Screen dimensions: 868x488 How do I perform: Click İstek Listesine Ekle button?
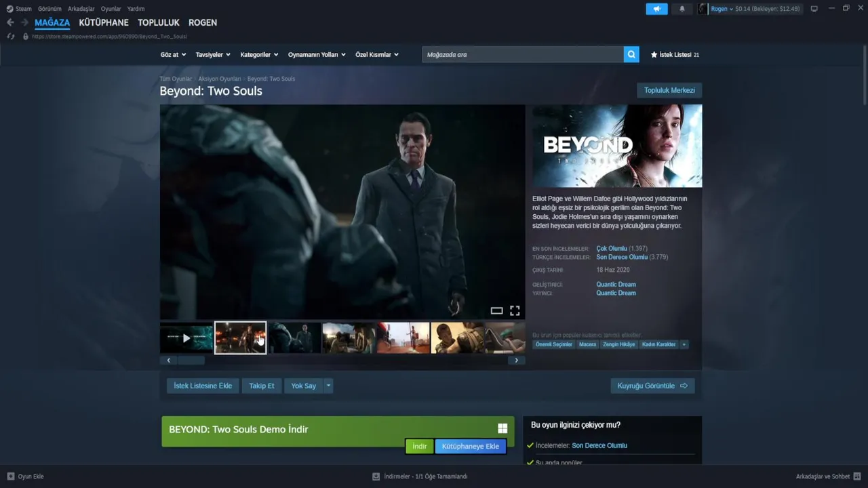click(x=203, y=386)
